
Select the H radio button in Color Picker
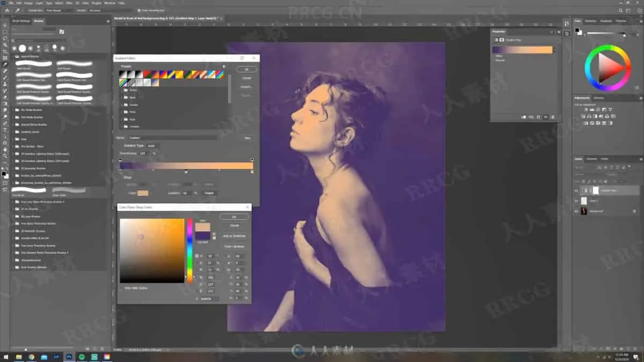click(x=197, y=256)
